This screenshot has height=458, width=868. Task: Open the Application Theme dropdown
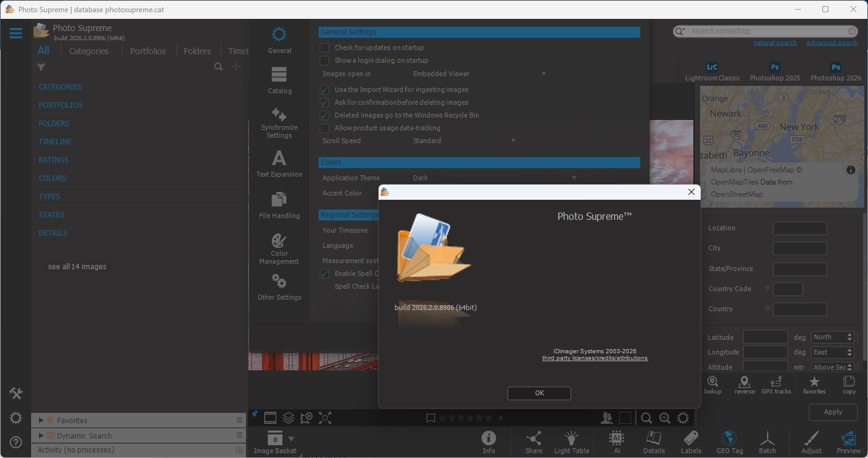click(494, 178)
